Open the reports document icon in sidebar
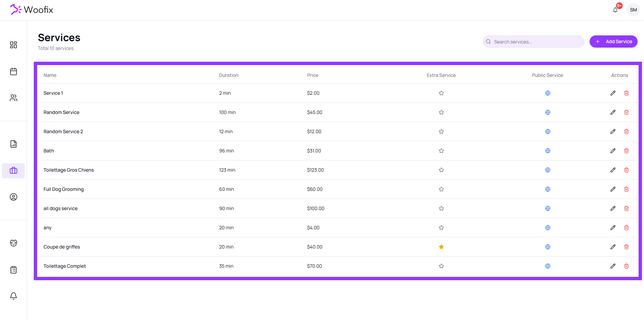The width and height of the screenshot is (644, 320). click(14, 144)
